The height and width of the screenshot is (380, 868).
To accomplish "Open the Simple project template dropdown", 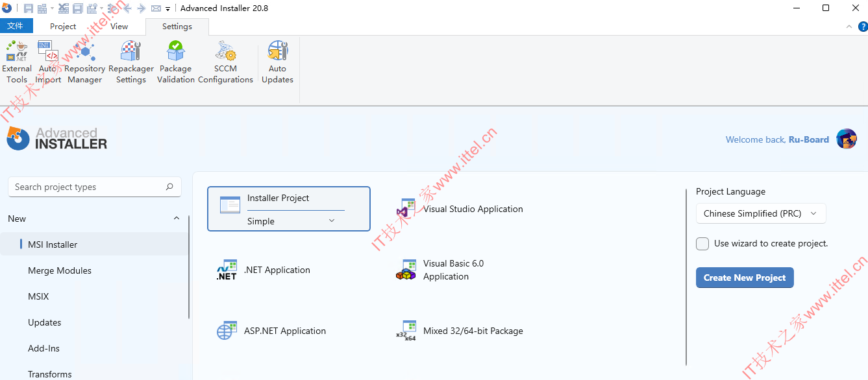I will tap(291, 221).
